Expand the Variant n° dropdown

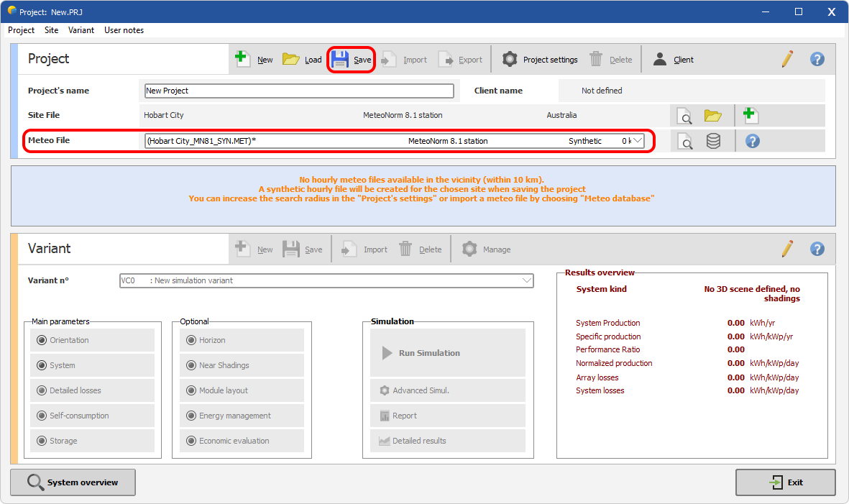pyautogui.click(x=526, y=280)
